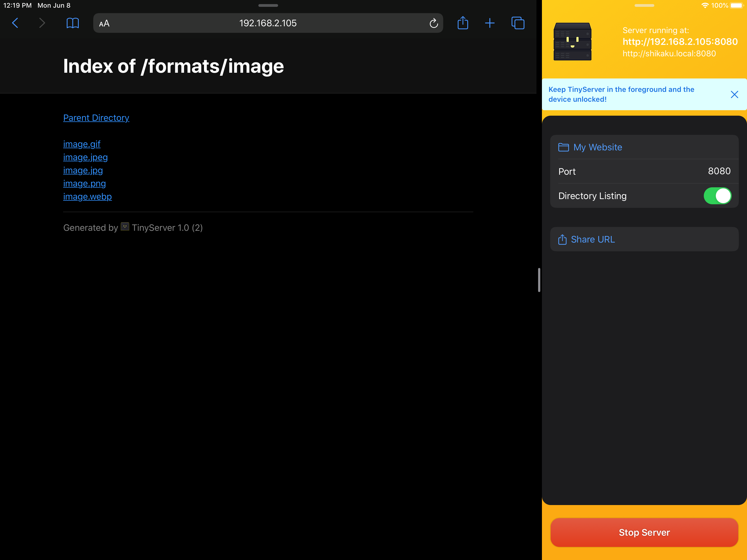Open the Safari bookmarks book icon

[73, 23]
